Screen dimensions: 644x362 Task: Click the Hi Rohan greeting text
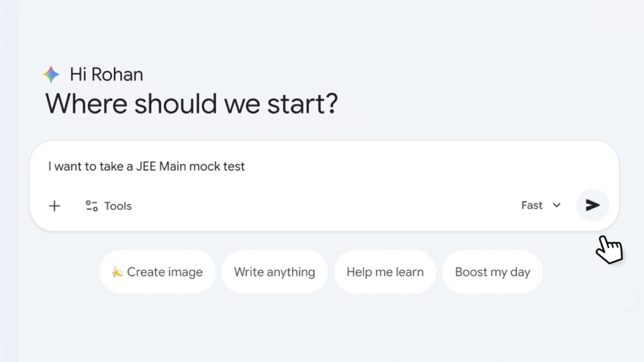pyautogui.click(x=106, y=75)
